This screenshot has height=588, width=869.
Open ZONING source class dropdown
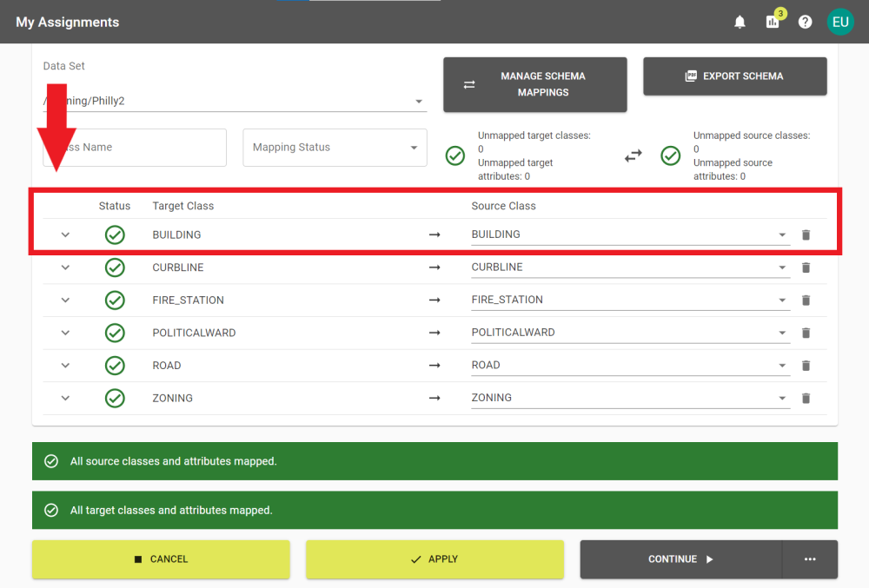pyautogui.click(x=631, y=398)
